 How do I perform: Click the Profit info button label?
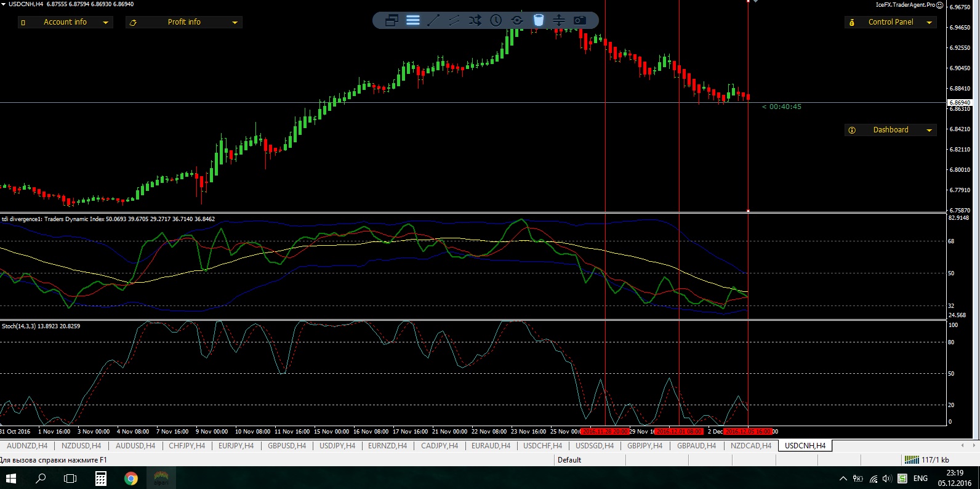[184, 22]
